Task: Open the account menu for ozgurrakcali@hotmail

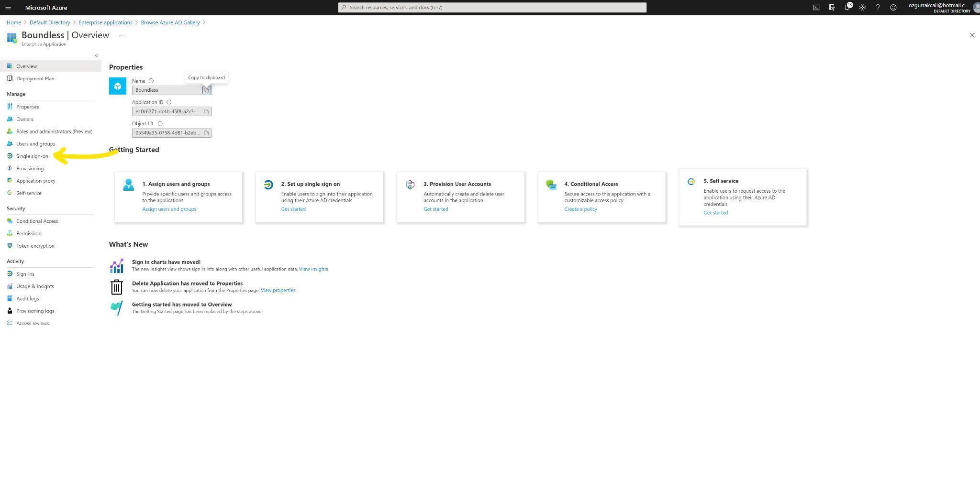Action: [x=943, y=8]
